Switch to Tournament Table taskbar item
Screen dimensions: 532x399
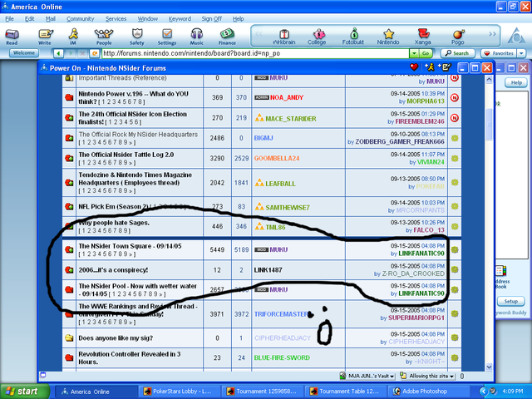click(x=345, y=392)
